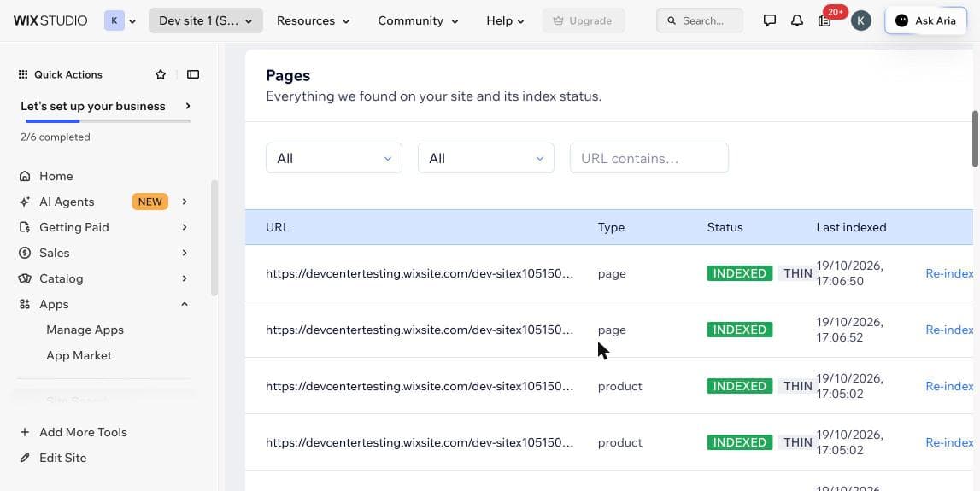Expand the Catalog section
This screenshot has width=980, height=491.
click(185, 278)
